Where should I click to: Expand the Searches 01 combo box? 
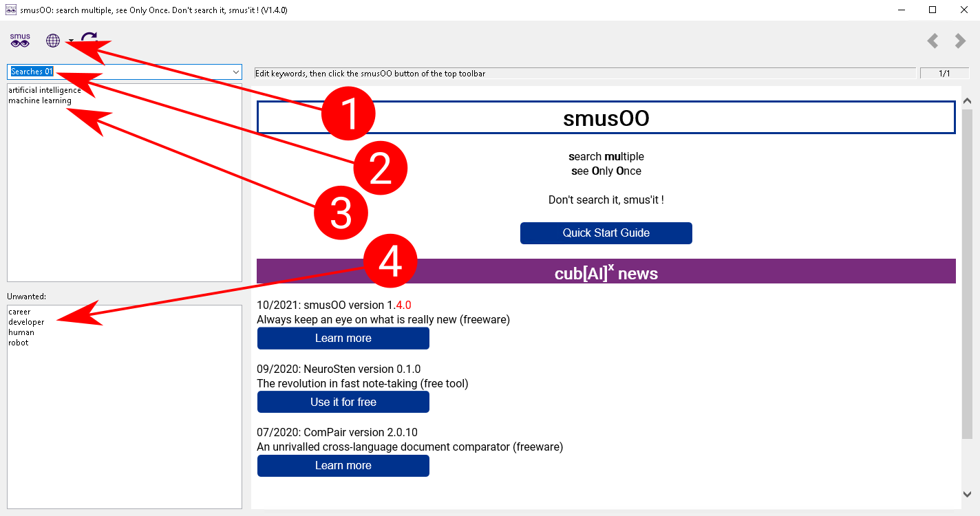tap(236, 72)
